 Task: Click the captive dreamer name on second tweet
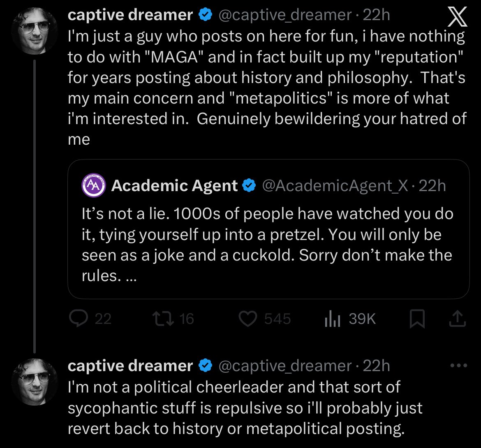tap(130, 365)
